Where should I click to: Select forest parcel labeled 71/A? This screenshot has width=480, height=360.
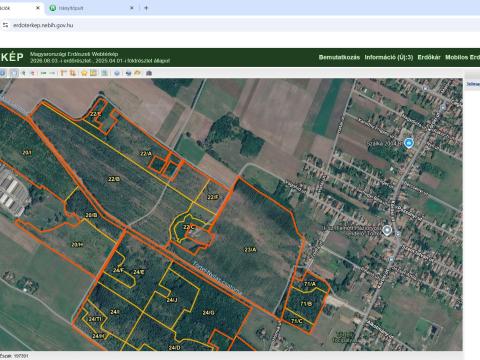(310, 284)
